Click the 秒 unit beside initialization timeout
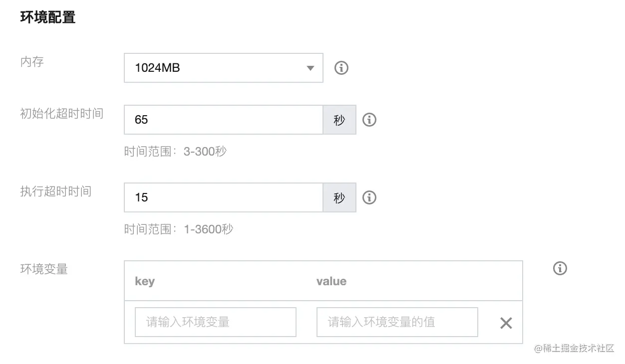The height and width of the screenshot is (364, 625). (x=339, y=120)
